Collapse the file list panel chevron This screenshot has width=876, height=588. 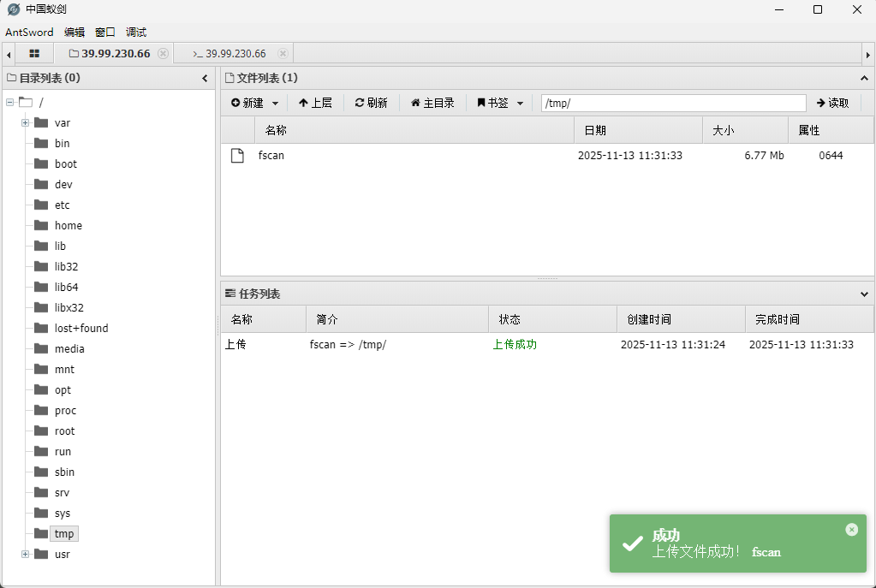pyautogui.click(x=864, y=79)
